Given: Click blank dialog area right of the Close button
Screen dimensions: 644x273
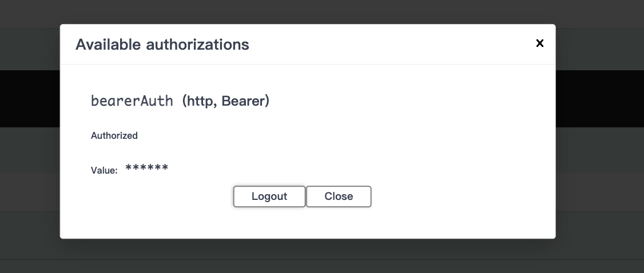Looking at the screenshot, I should pyautogui.click(x=458, y=196).
